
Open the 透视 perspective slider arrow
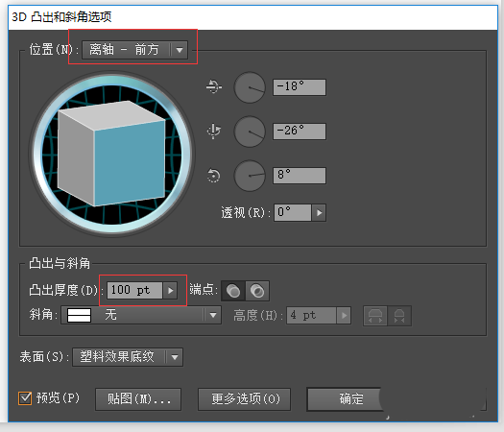(319, 212)
